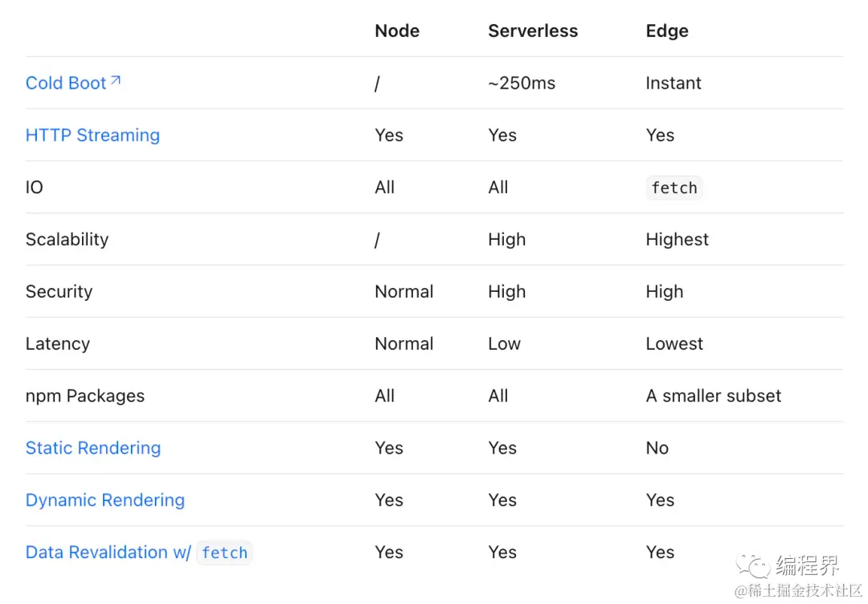Select the Edge column header
868x604 pixels.
[667, 31]
